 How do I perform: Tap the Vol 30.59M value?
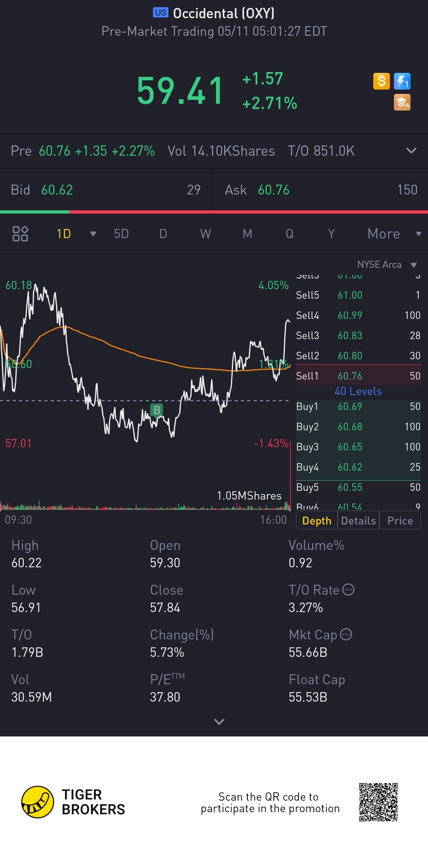point(31,697)
